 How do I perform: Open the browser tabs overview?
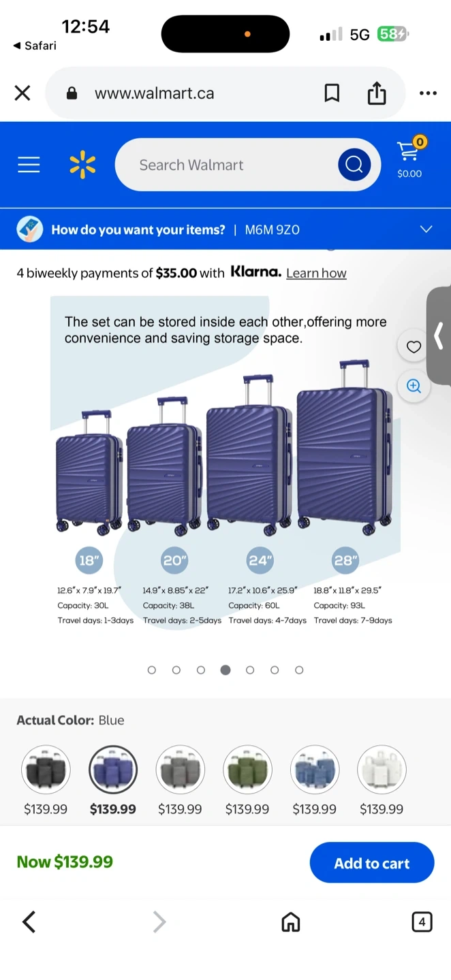(422, 922)
